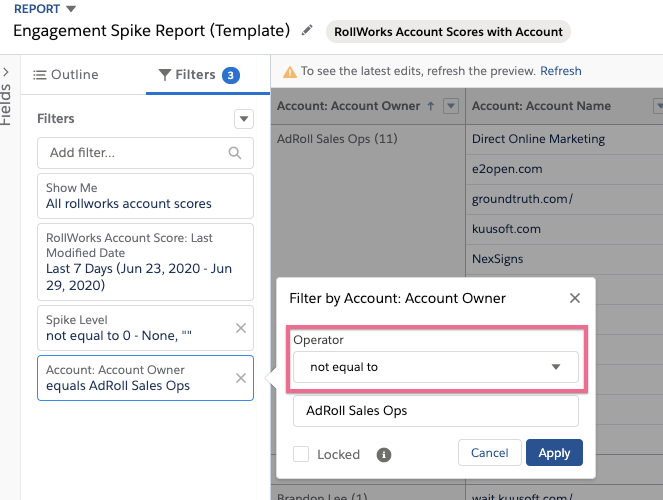Select the Direct Online Marketing cell

click(x=538, y=139)
